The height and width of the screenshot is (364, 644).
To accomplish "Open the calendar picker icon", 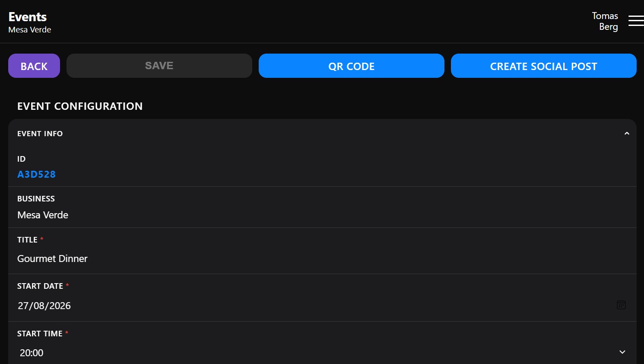I will point(621,305).
